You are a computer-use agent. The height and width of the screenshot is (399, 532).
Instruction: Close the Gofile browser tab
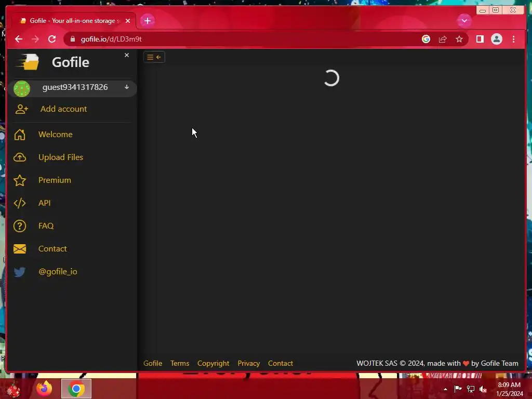[x=128, y=21]
